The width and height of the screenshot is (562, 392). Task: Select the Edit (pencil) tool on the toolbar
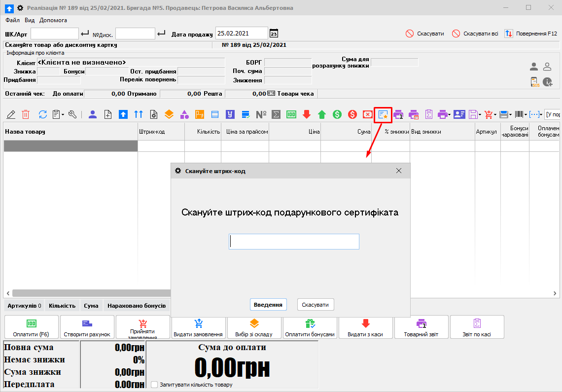pyautogui.click(x=11, y=114)
